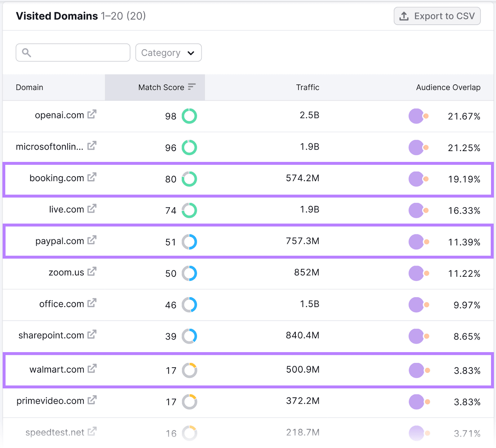
Task: Open live.com using its external link icon
Action: point(91,209)
